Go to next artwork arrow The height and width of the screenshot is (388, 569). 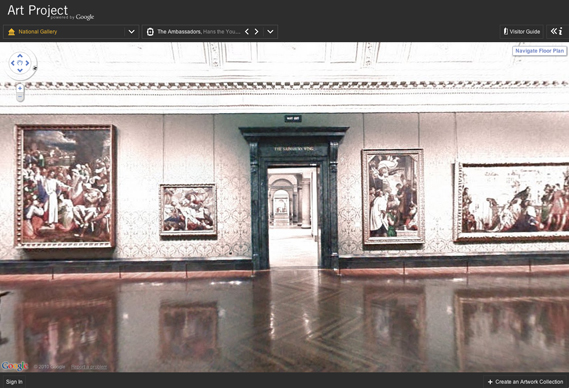[x=257, y=32]
